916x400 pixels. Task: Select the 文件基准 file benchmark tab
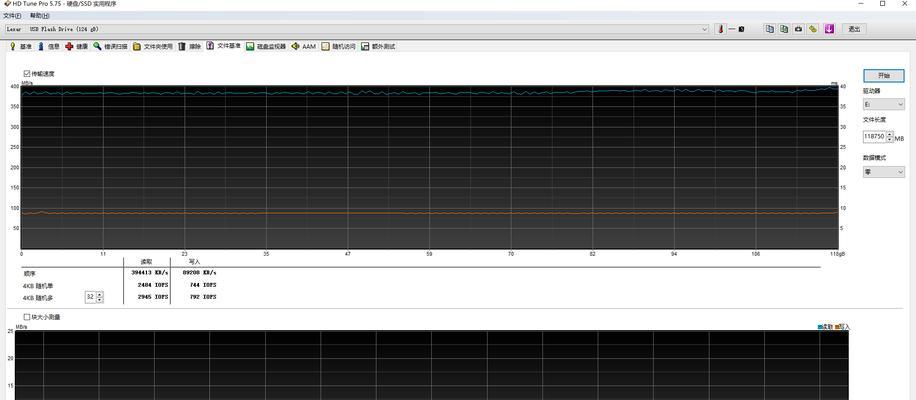coord(223,46)
